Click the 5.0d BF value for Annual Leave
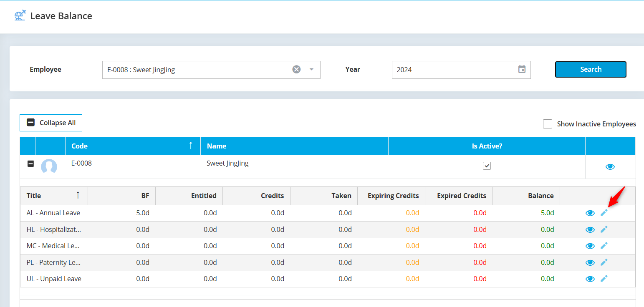 click(143, 213)
